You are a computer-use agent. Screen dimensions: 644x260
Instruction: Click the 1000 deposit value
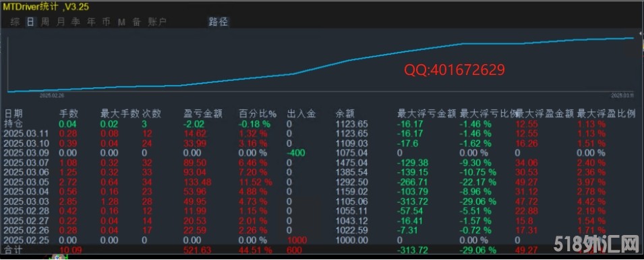296,240
